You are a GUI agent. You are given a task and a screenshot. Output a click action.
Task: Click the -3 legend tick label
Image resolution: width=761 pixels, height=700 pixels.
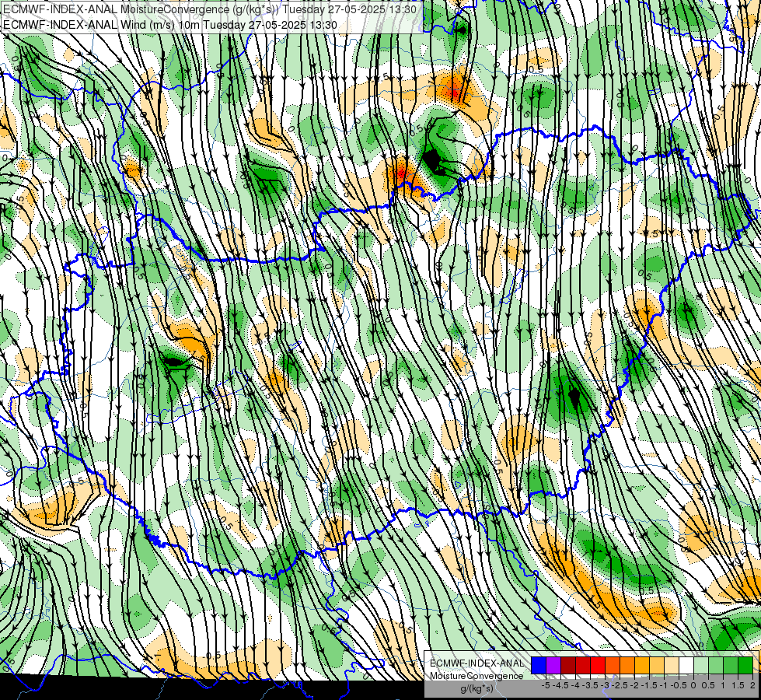tap(606, 685)
